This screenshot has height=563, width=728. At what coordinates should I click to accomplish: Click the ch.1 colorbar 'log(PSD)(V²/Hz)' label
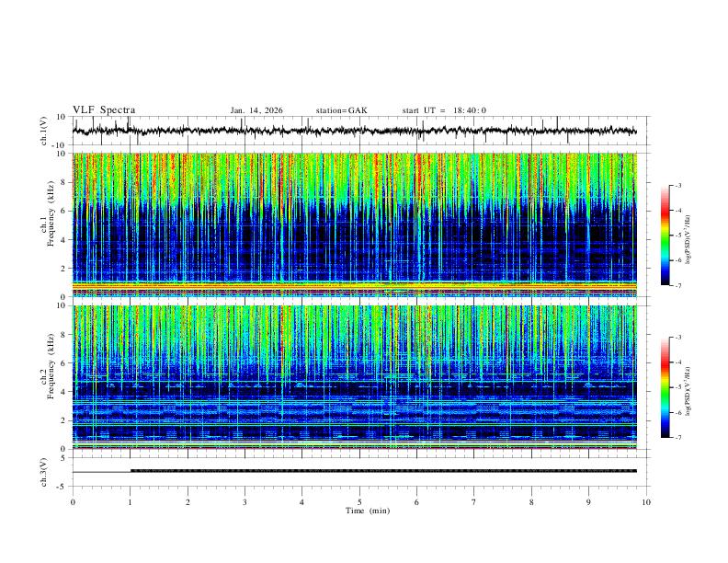point(688,240)
